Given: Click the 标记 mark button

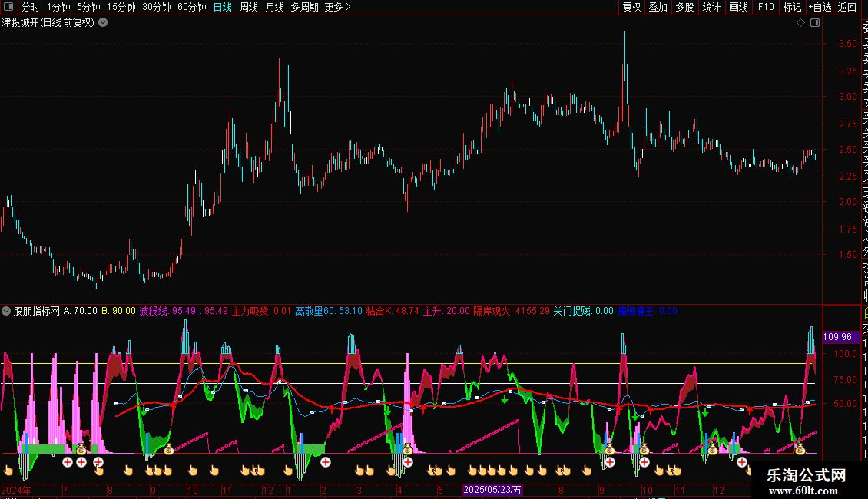Looking at the screenshot, I should (x=792, y=7).
